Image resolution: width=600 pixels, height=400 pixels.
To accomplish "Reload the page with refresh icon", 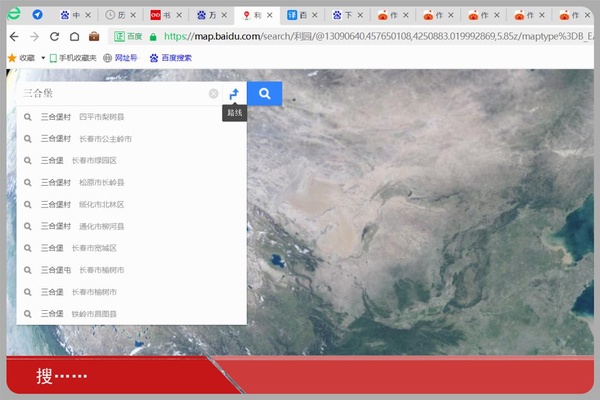I will point(54,36).
